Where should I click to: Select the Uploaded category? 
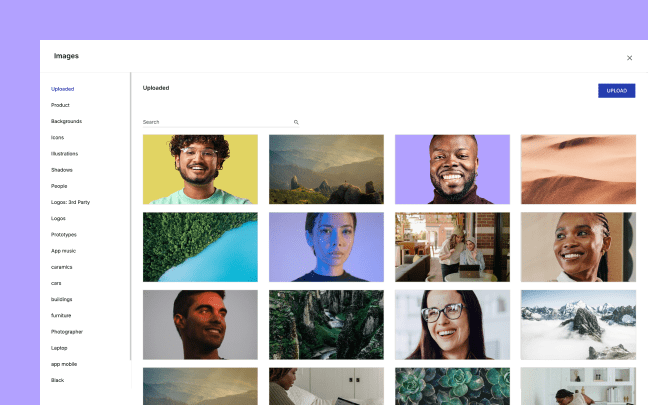tap(62, 89)
